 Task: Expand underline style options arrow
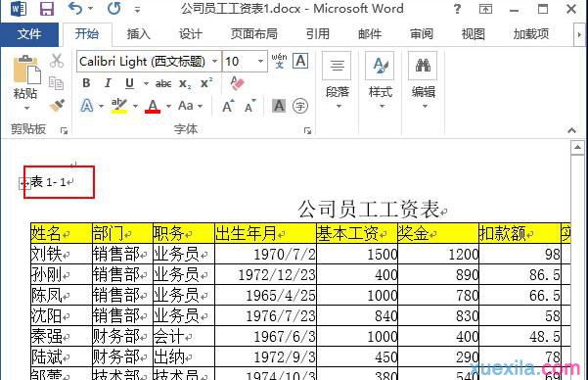tap(146, 83)
